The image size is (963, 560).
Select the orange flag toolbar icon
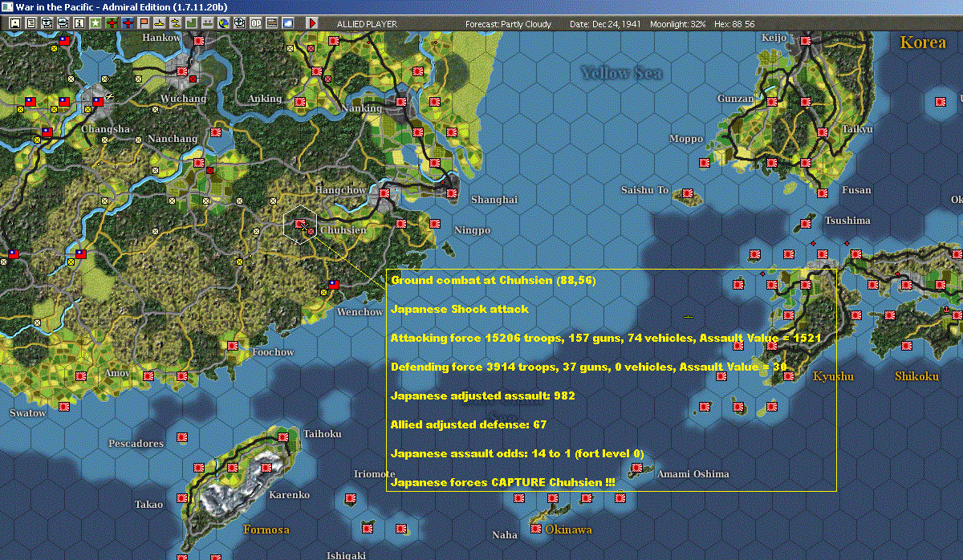coord(144,23)
